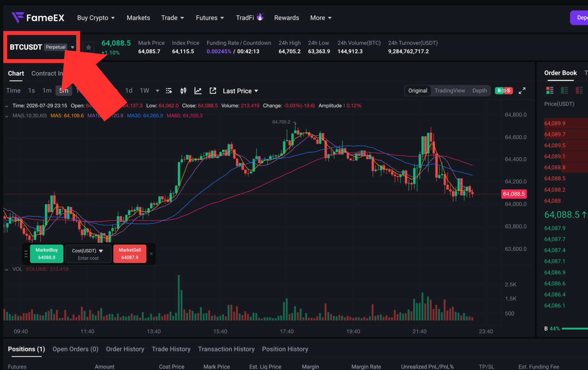588x370 pixels.
Task: Select the 1m time interval
Action: [x=47, y=91]
